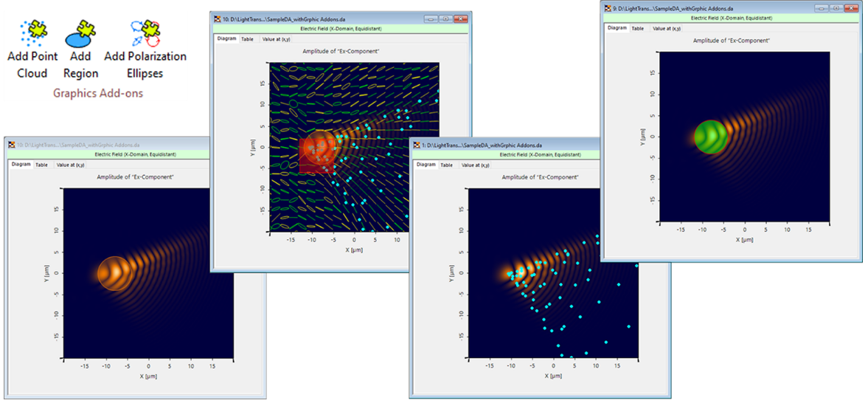Open Table tab in the point cloud window 1
The height and width of the screenshot is (406, 868).
(x=446, y=165)
